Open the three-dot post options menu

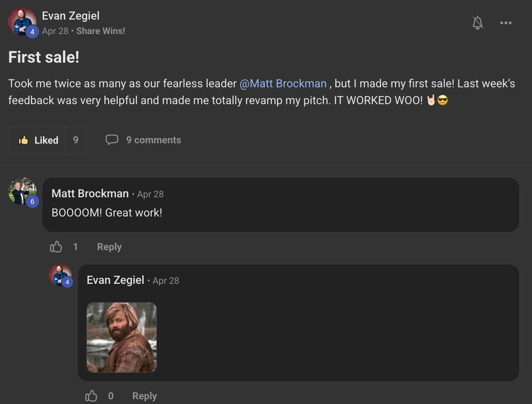pos(506,23)
